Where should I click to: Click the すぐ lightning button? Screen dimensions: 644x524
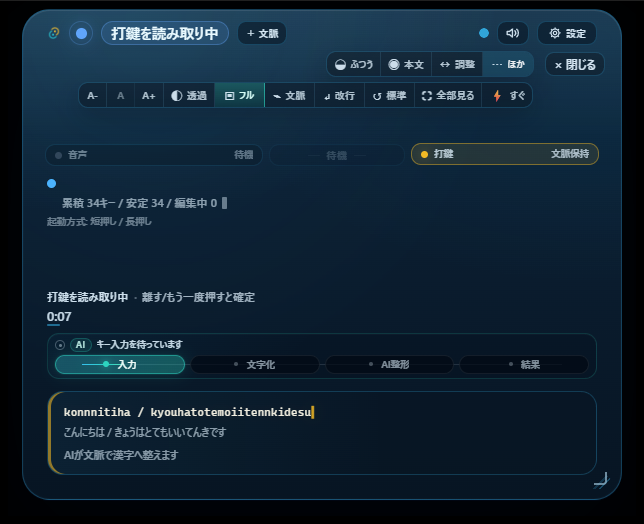507,96
